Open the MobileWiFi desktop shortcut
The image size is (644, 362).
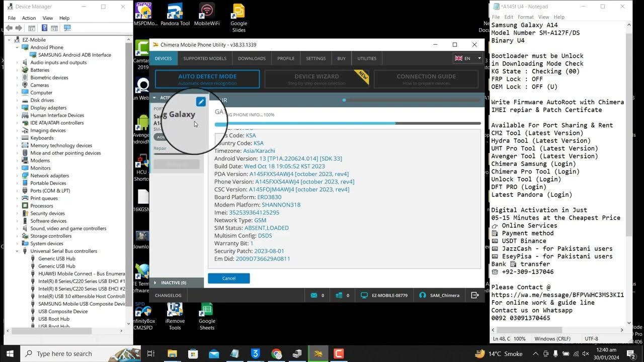pyautogui.click(x=207, y=15)
